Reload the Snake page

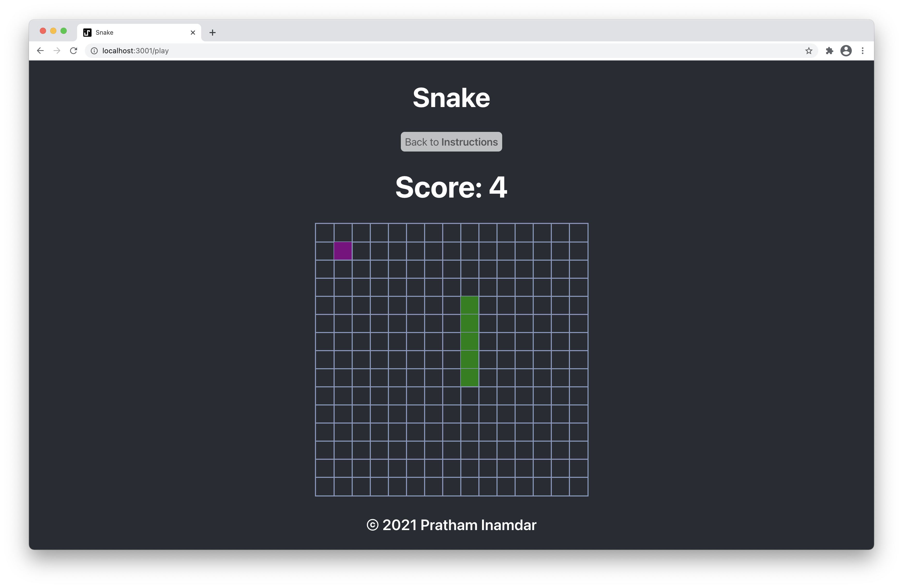(74, 51)
